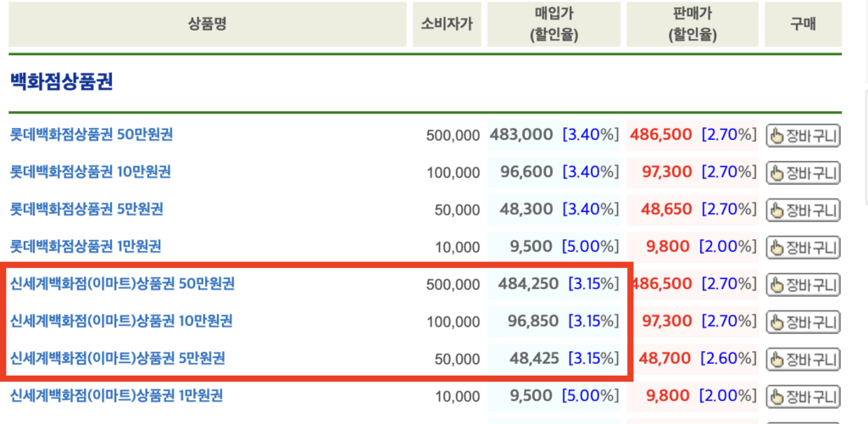Add Shinsegae 50만원권 to cart (장바구니)
This screenshot has width=868, height=424.
point(803,285)
